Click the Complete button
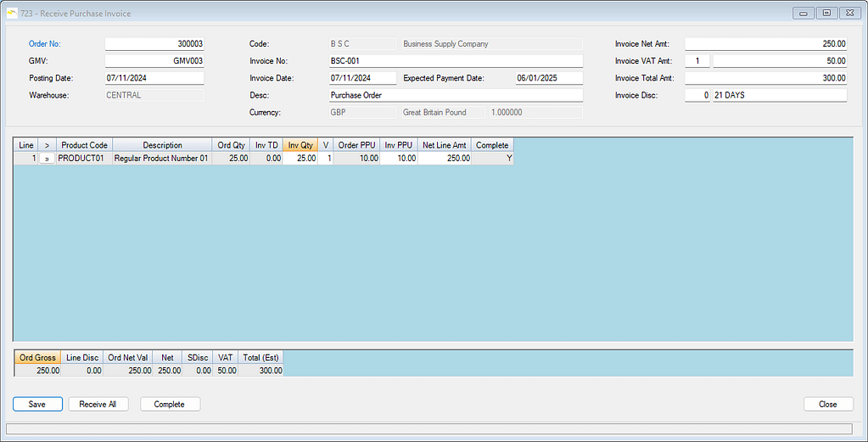 170,404
